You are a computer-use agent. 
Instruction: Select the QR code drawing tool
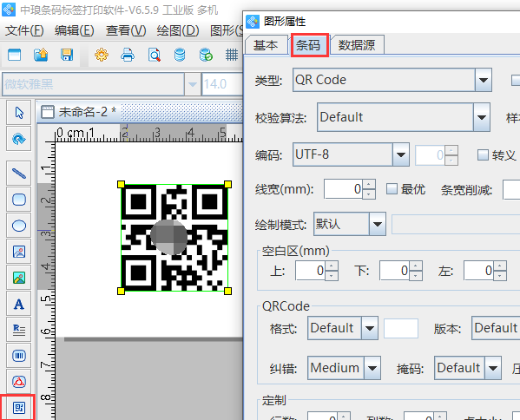coord(19,407)
